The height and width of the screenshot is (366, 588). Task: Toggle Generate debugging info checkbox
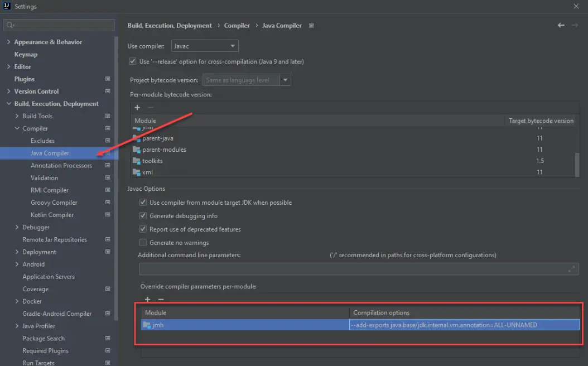pos(143,216)
